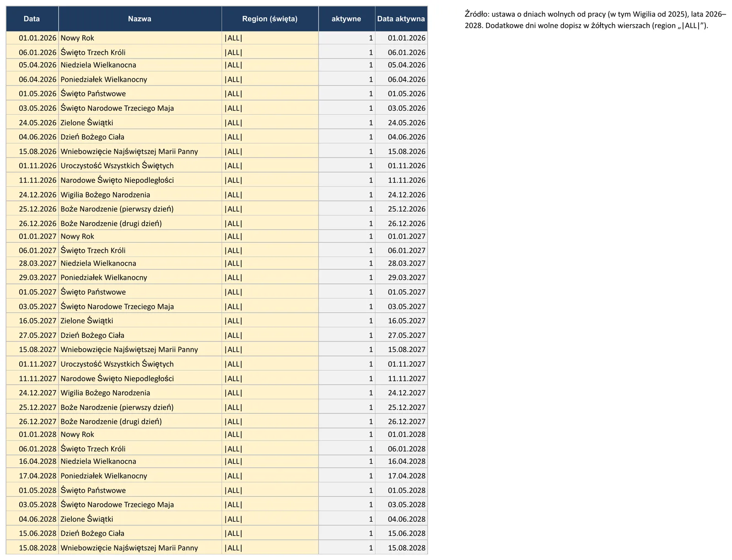
Task: Select Data cell 26.12.2026
Action: (x=32, y=224)
